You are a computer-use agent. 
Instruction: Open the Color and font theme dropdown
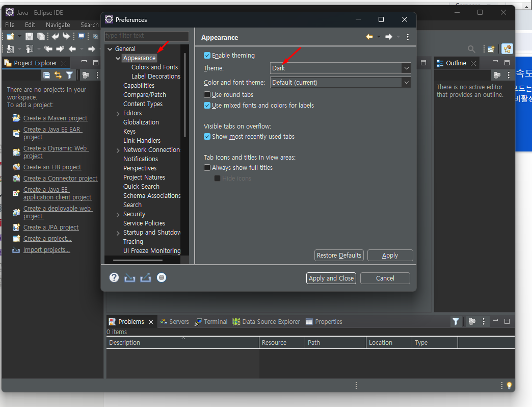coord(340,82)
